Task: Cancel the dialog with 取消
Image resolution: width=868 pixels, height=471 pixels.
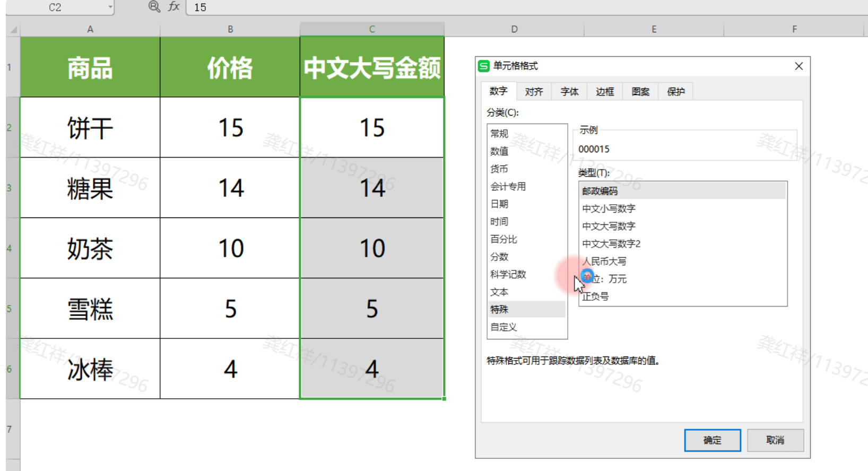Action: (775, 440)
